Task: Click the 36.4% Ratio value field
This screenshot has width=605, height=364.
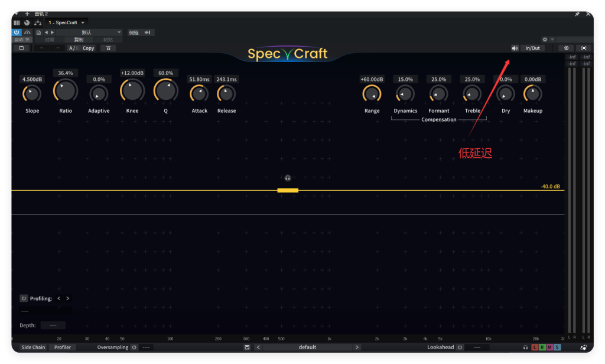Action: 66,73
